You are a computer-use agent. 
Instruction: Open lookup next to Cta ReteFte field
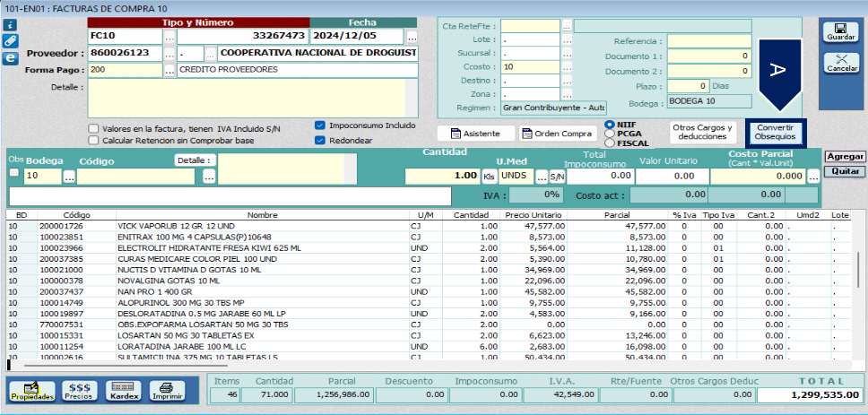point(567,26)
